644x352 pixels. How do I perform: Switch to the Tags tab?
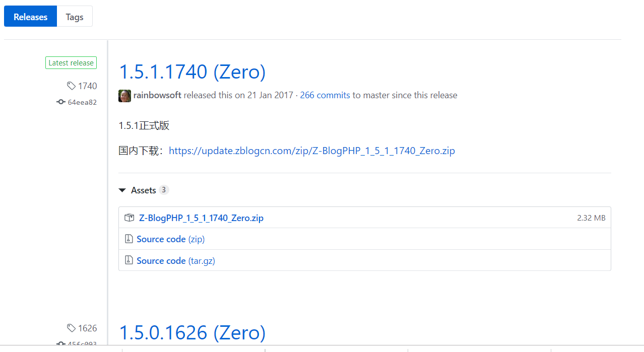[x=75, y=17]
